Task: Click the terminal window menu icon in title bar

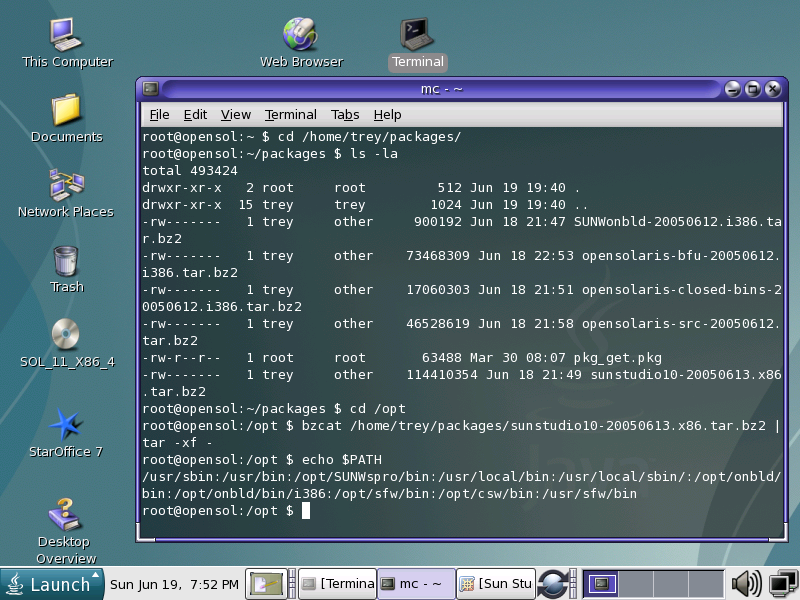Action: click(151, 89)
